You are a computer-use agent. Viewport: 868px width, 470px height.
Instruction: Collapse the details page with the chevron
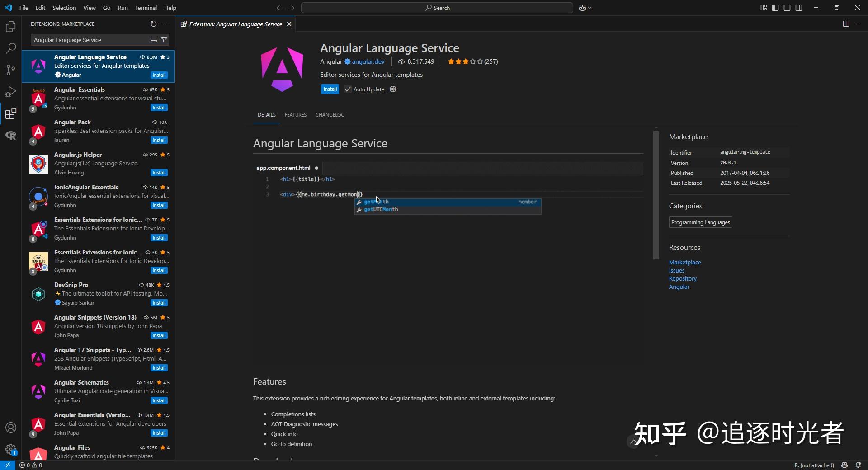633,442
